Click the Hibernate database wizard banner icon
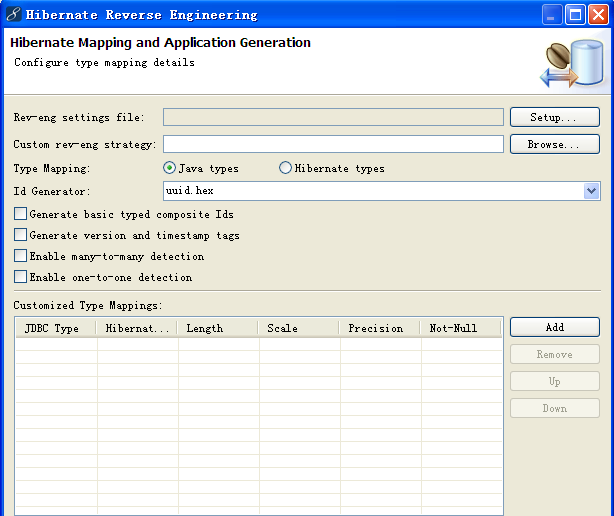The image size is (614, 516). pos(572,64)
